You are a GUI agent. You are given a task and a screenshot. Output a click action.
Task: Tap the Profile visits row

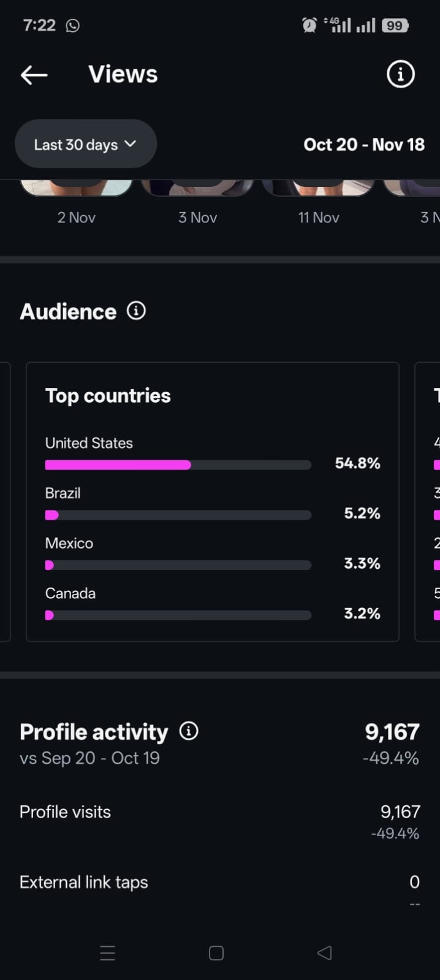[x=219, y=812]
